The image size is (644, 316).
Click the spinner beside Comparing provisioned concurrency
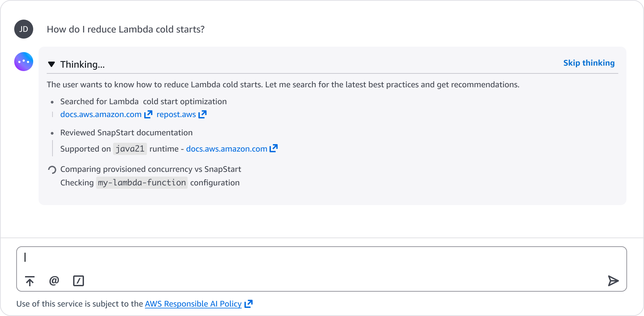click(52, 170)
